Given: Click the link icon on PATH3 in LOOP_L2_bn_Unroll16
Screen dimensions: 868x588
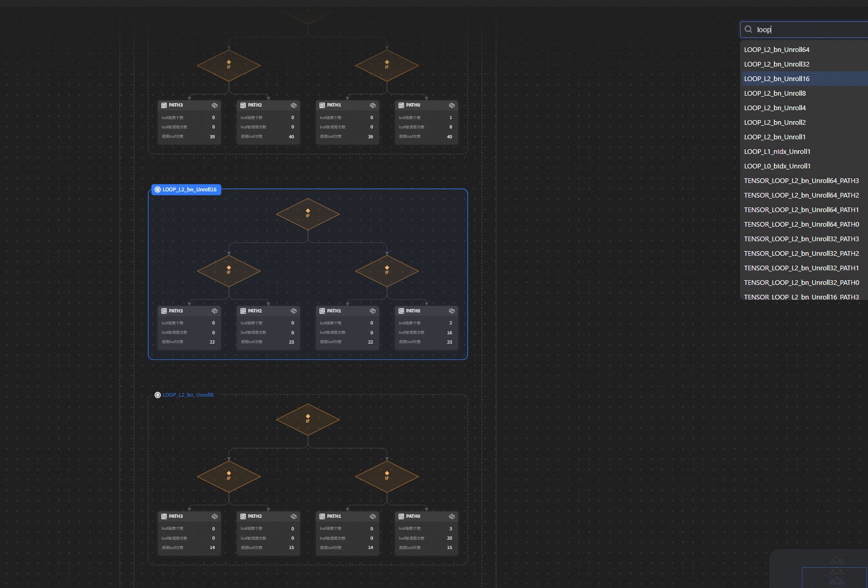Looking at the screenshot, I should coord(214,311).
